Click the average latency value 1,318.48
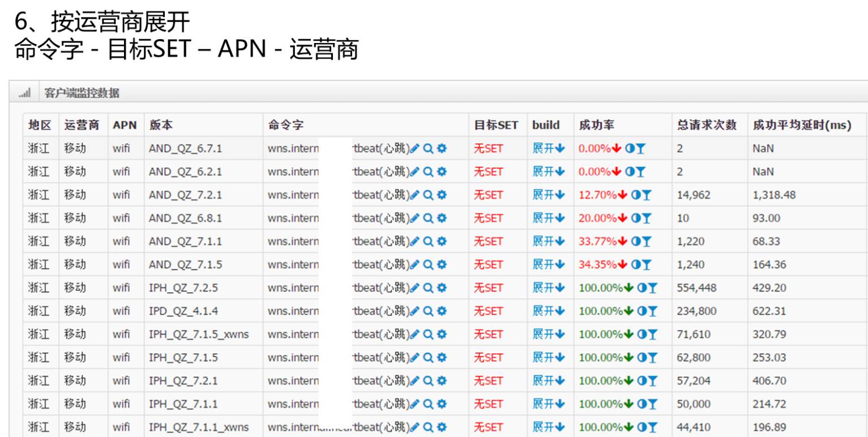The height and width of the screenshot is (437, 868). click(774, 195)
